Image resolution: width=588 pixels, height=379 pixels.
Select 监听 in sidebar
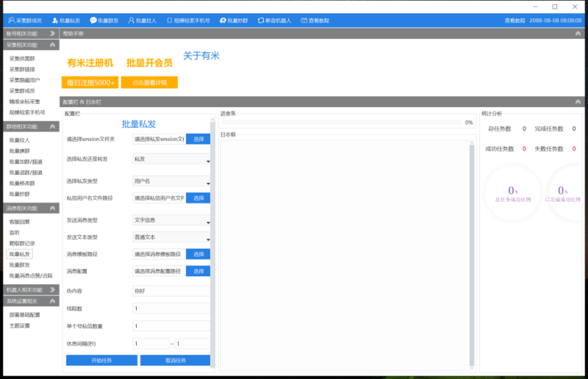tap(14, 232)
